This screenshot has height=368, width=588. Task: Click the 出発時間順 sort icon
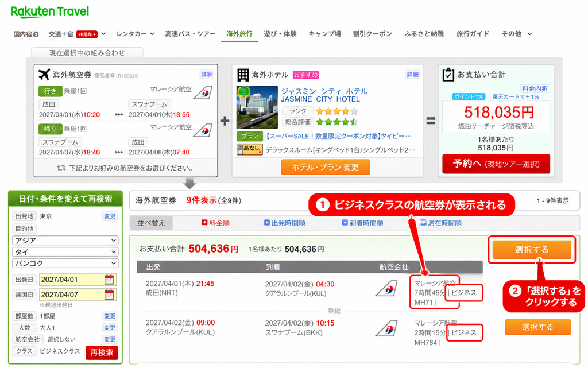click(x=266, y=223)
